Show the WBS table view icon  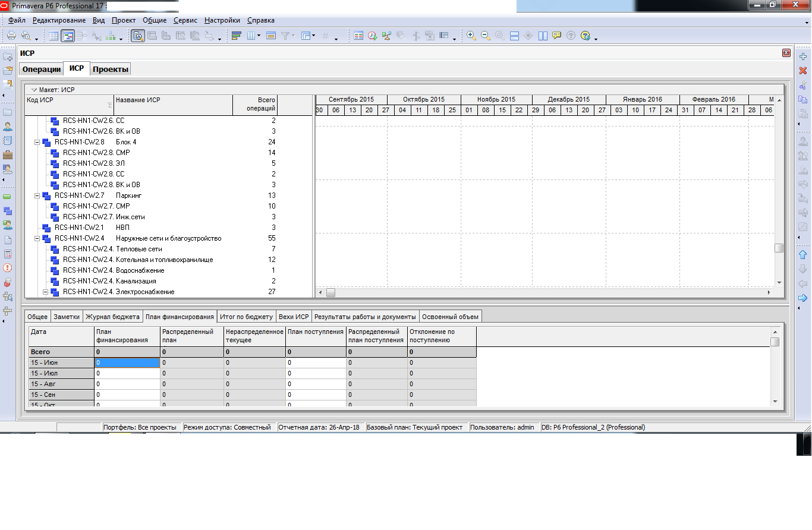pos(53,36)
